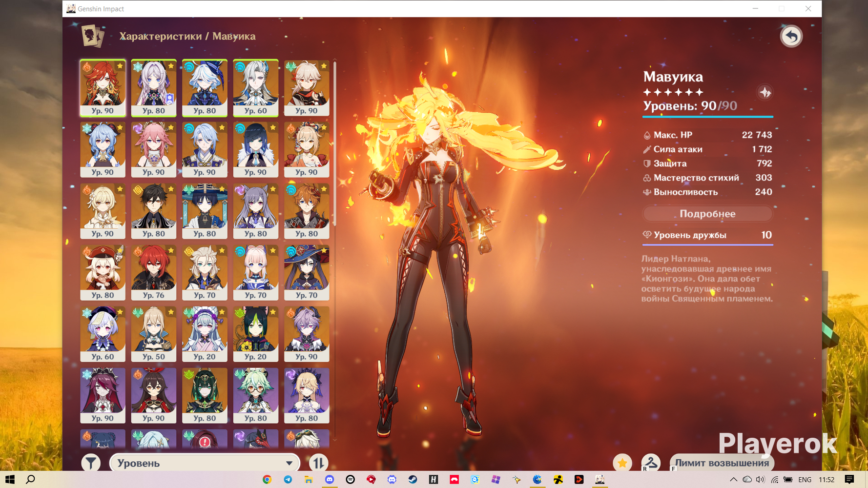Click the Лимит возвышения button
This screenshot has height=488, width=868.
click(x=722, y=463)
